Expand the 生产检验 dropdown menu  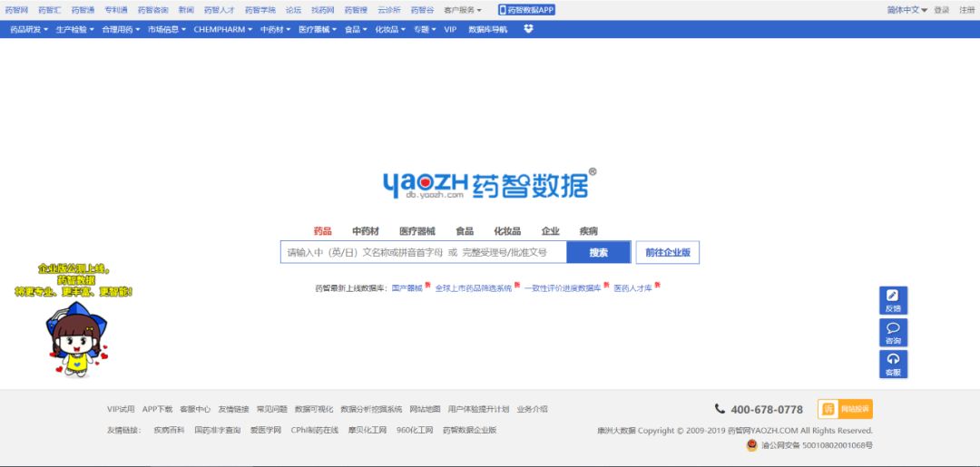coord(75,29)
